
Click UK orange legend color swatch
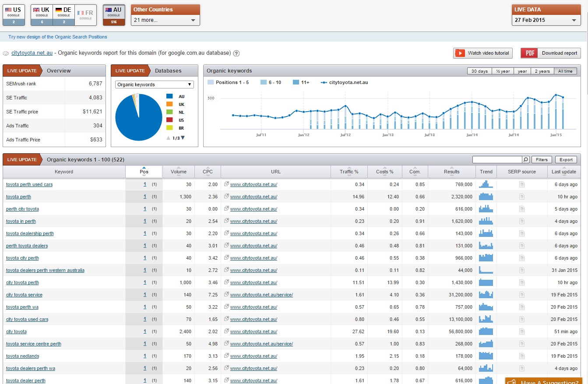pyautogui.click(x=169, y=104)
